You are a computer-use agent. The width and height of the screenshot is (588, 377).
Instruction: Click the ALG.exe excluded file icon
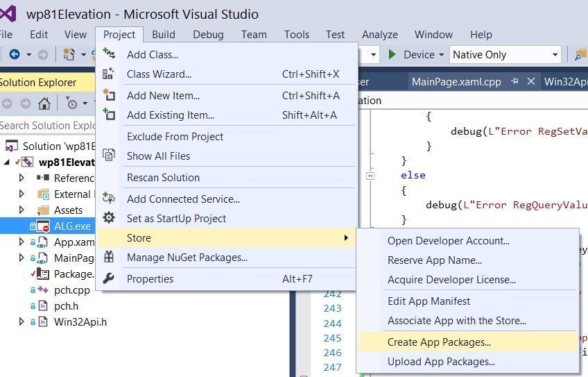[43, 226]
